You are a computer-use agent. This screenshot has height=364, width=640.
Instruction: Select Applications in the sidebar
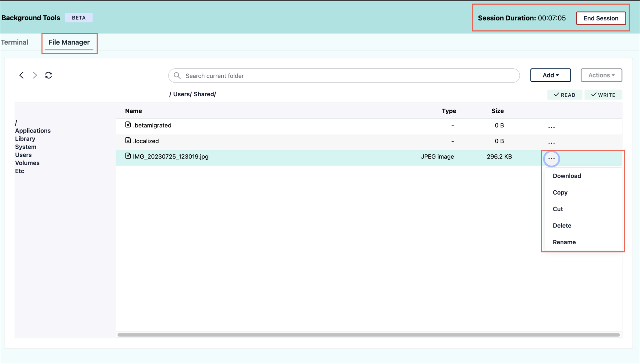pos(33,131)
